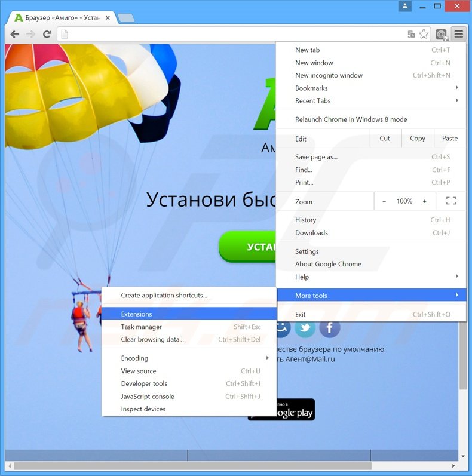
Task: Select Create application shortcuts...
Action: [x=189, y=295]
